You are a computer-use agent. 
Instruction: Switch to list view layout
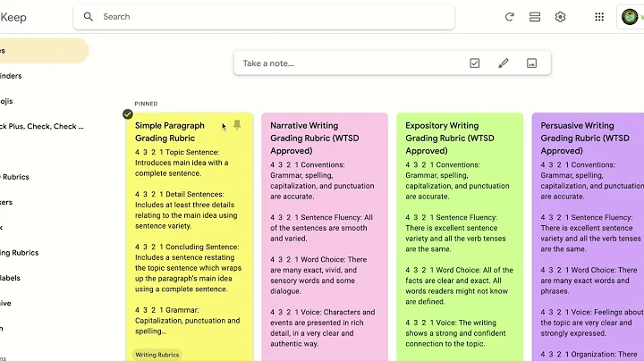(535, 16)
